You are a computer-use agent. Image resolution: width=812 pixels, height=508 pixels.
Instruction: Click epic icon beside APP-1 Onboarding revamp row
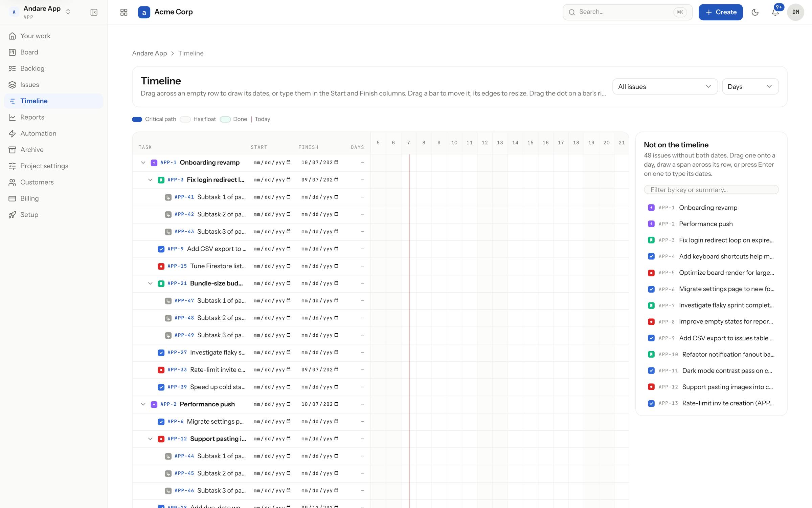[x=154, y=163]
